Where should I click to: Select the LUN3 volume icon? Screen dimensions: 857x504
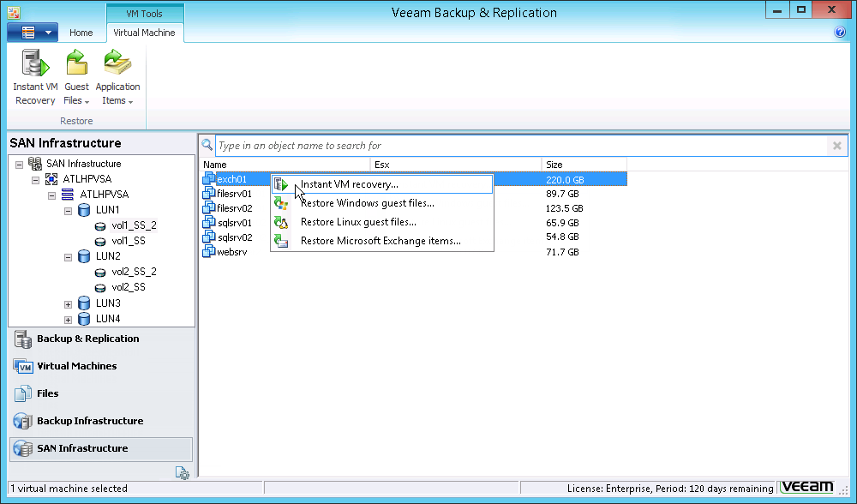pos(84,303)
